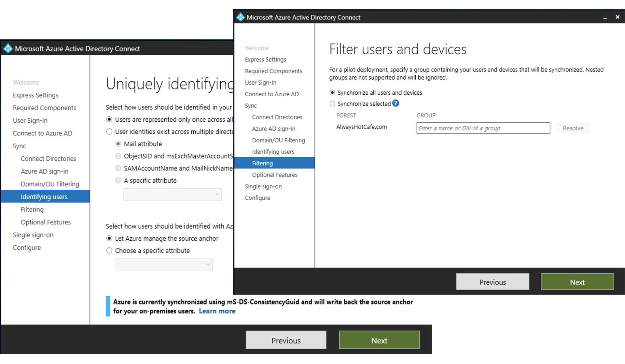Expand the source anchor attribute combo box
625x364 pixels.
163,264
